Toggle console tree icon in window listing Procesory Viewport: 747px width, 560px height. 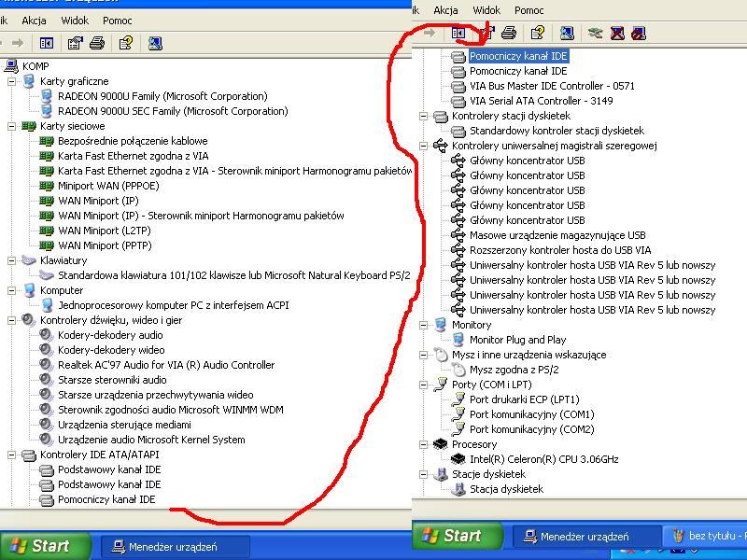point(458,33)
